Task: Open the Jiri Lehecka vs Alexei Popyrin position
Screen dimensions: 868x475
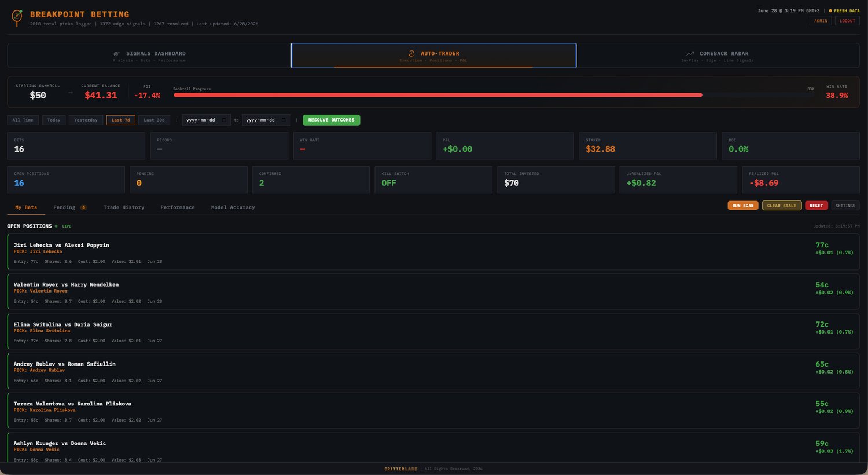Action: click(433, 252)
